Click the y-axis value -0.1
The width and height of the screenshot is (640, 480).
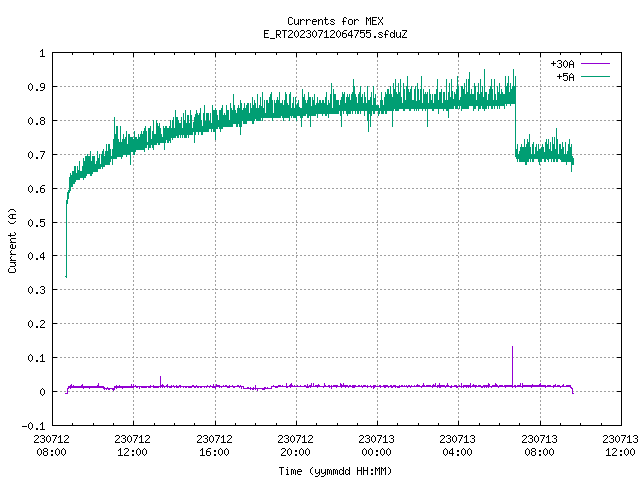(33, 426)
